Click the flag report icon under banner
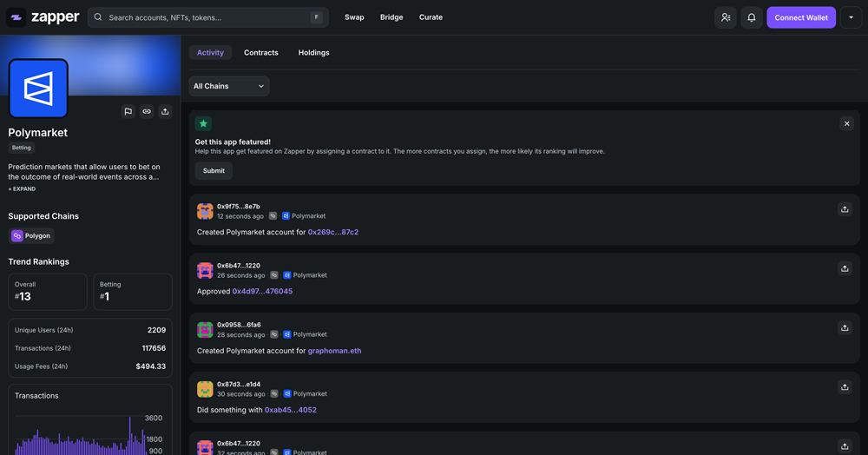Screen dimensions: 868x455 [x=128, y=111]
